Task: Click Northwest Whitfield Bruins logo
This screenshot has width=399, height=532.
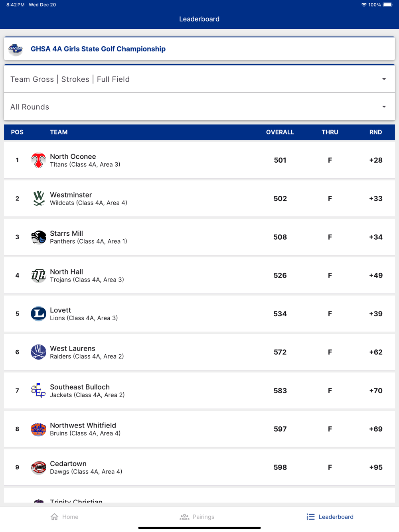Action: [x=38, y=429]
